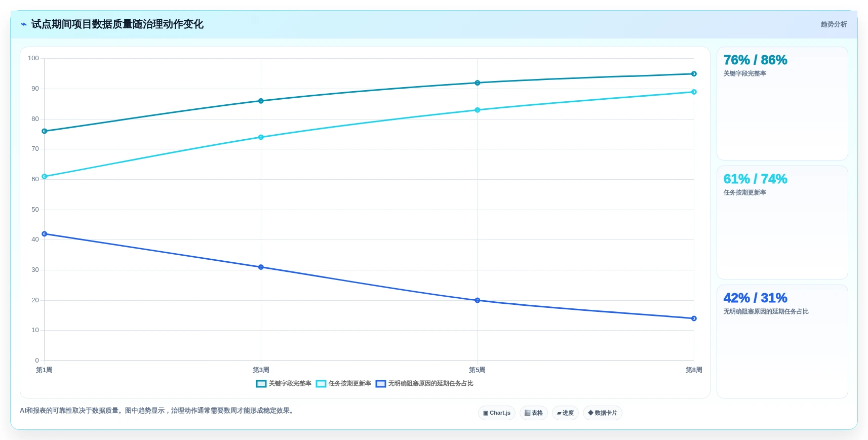
Task: Click the 第8周 x-axis label
Action: pos(694,370)
